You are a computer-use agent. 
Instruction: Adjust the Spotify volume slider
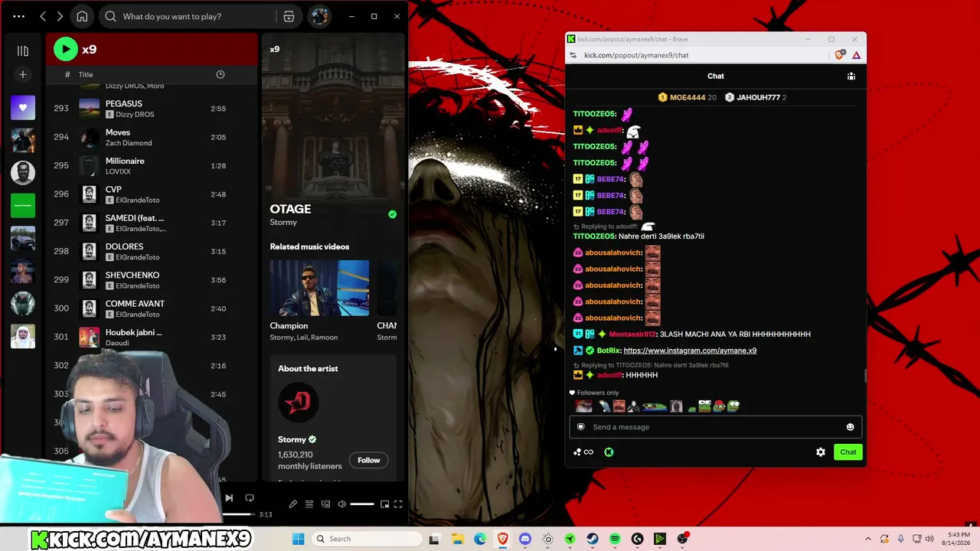[x=362, y=504]
